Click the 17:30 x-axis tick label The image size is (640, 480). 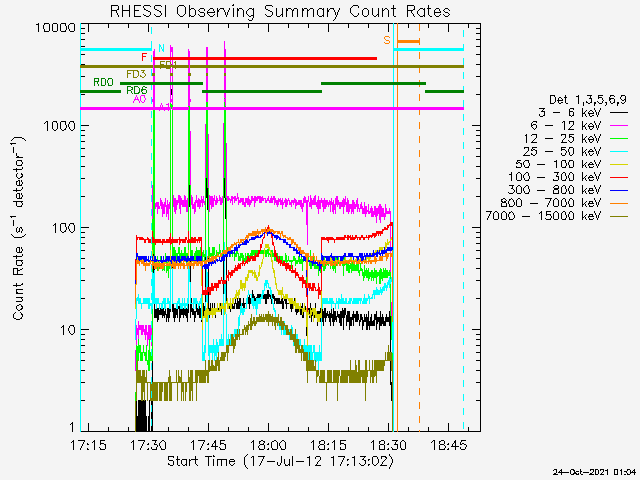(x=149, y=445)
